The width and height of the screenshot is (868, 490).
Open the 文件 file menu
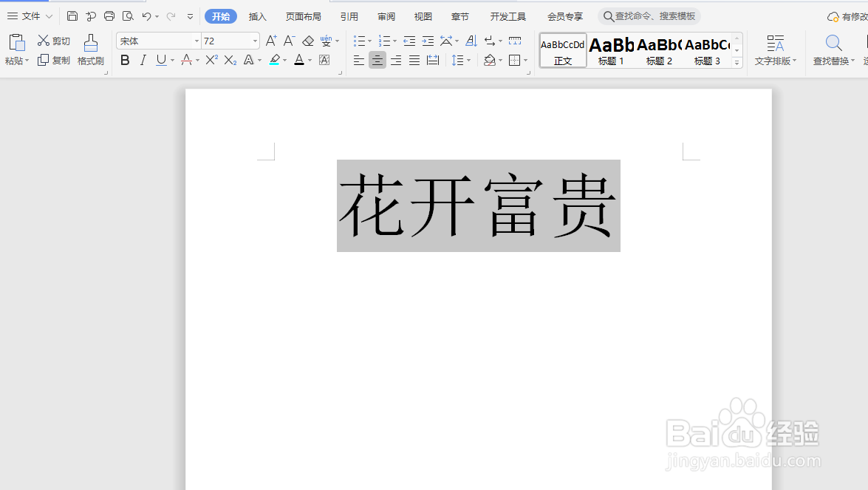click(30, 16)
